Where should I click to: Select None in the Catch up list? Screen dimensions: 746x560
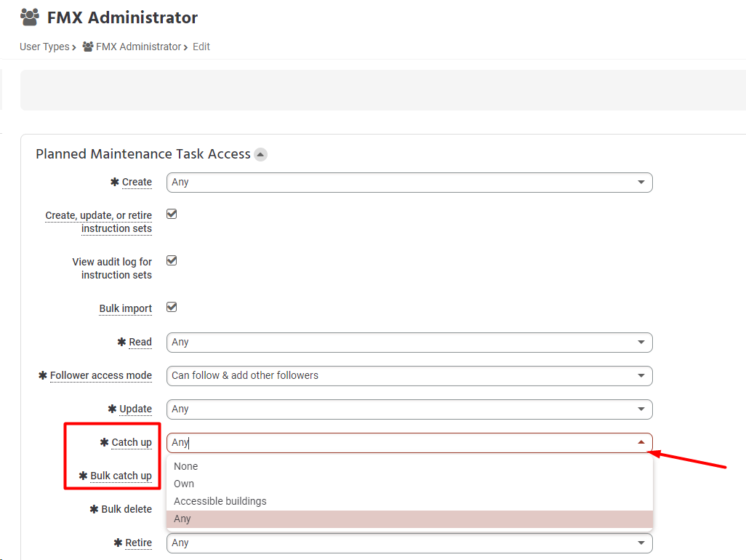(186, 466)
